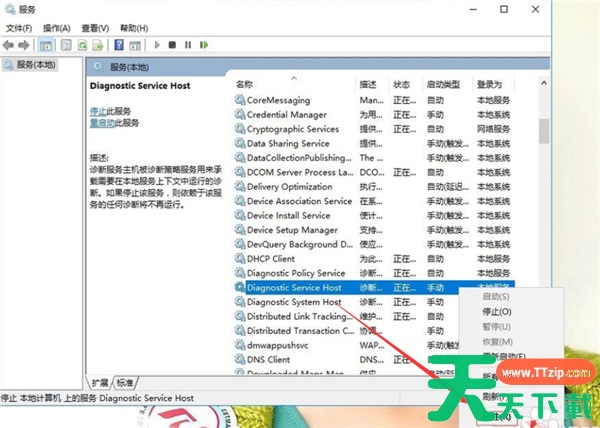Click the Export list toolbar icon
This screenshot has width=600, height=428.
(x=98, y=45)
